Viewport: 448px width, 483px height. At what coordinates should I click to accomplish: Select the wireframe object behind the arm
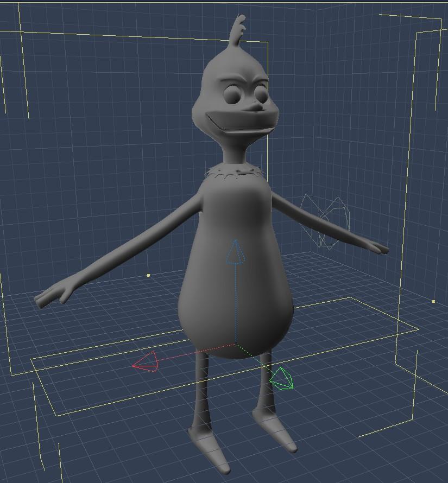tap(326, 222)
